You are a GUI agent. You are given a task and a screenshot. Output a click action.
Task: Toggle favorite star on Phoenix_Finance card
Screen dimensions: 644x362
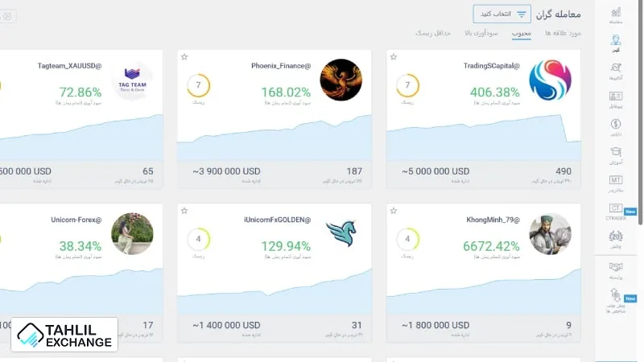184,57
